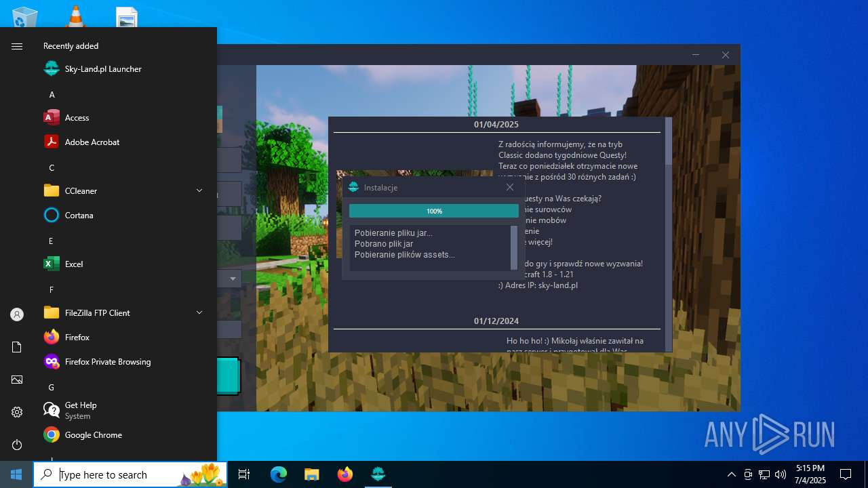Click the Windows Start button

(x=16, y=474)
